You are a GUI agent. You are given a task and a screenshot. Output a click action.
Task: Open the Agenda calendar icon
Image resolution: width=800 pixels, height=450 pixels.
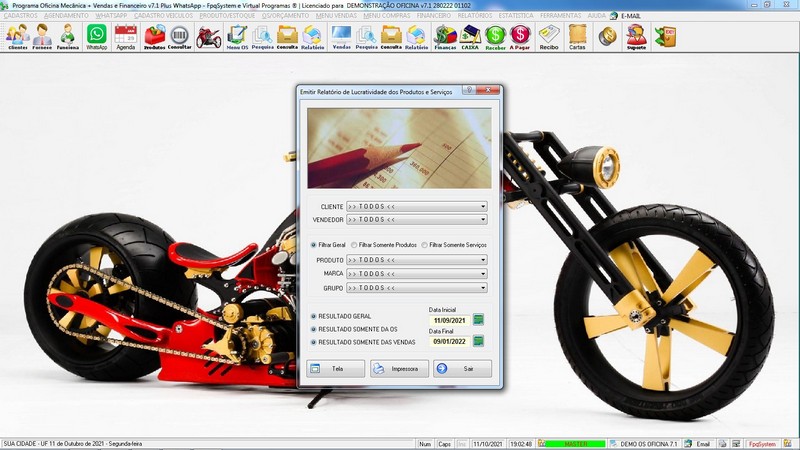126,37
